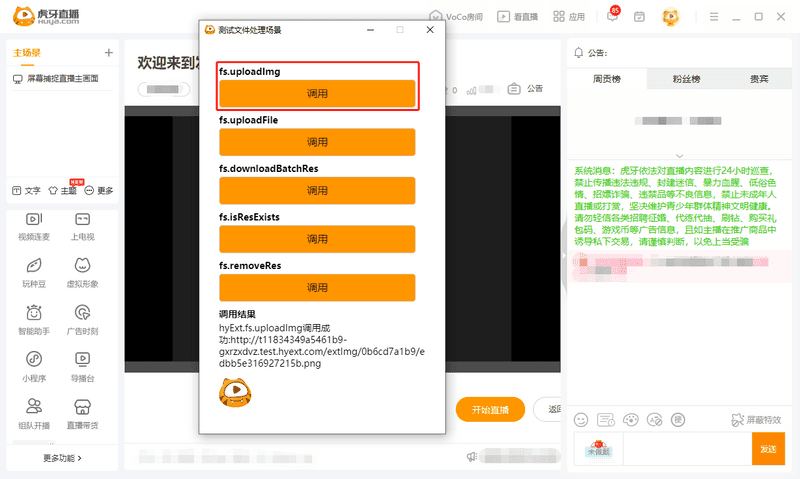Open emoji picker in chat
The image size is (800, 479).
coord(581,420)
